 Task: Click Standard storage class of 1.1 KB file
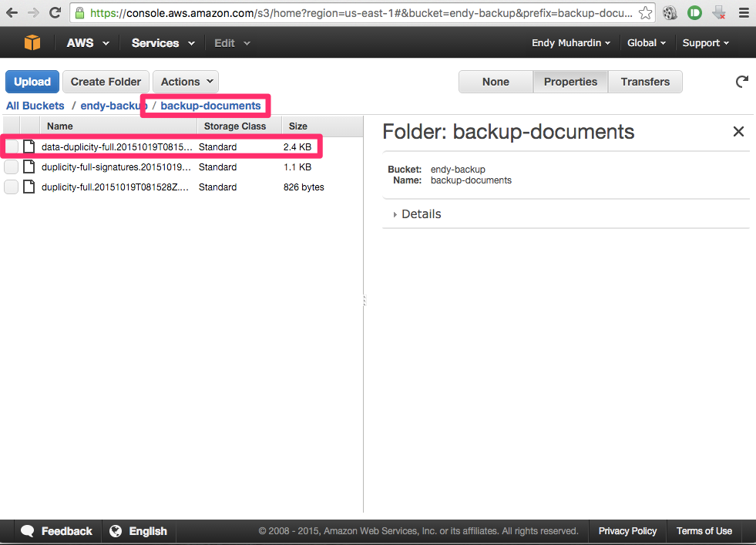click(x=217, y=167)
